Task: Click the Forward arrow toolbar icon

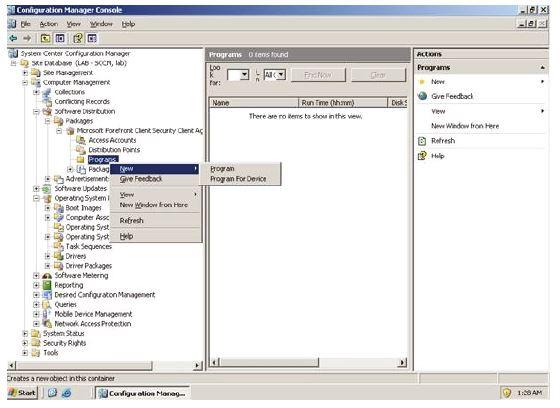Action: click(x=27, y=38)
